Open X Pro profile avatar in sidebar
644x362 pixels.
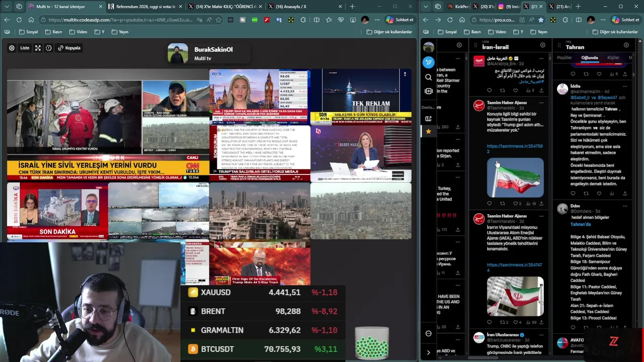click(429, 47)
